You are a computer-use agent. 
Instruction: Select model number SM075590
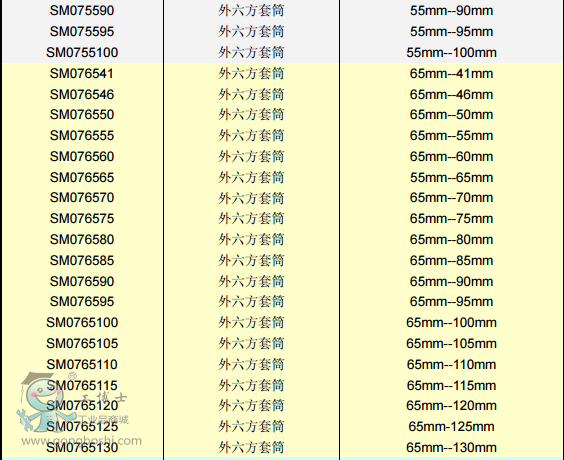point(82,11)
